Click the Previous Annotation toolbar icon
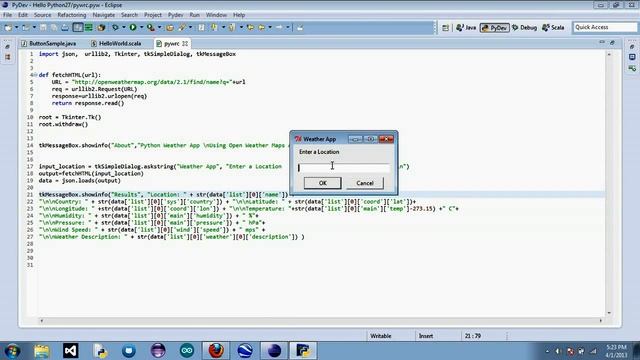 [232, 28]
